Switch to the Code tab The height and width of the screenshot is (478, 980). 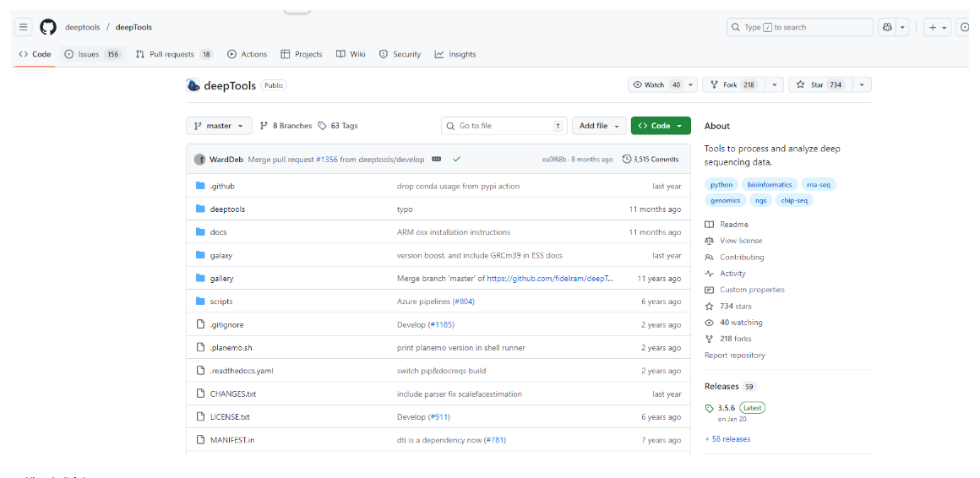click(x=35, y=54)
